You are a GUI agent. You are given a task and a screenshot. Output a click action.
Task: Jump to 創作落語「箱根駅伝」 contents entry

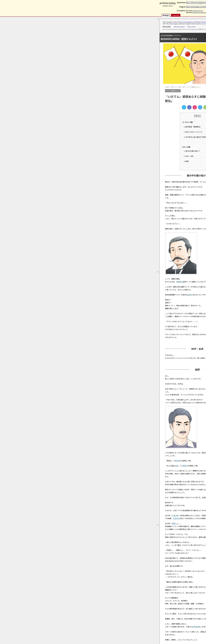click(193, 127)
